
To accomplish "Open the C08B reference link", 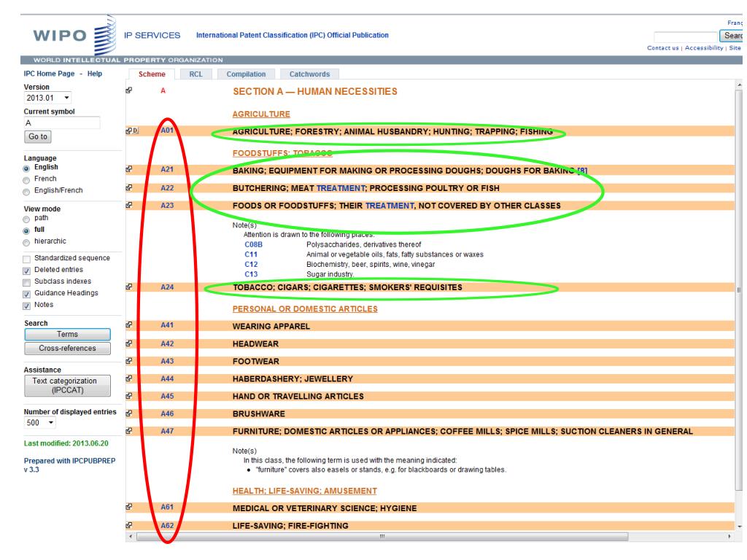I will pos(253,244).
